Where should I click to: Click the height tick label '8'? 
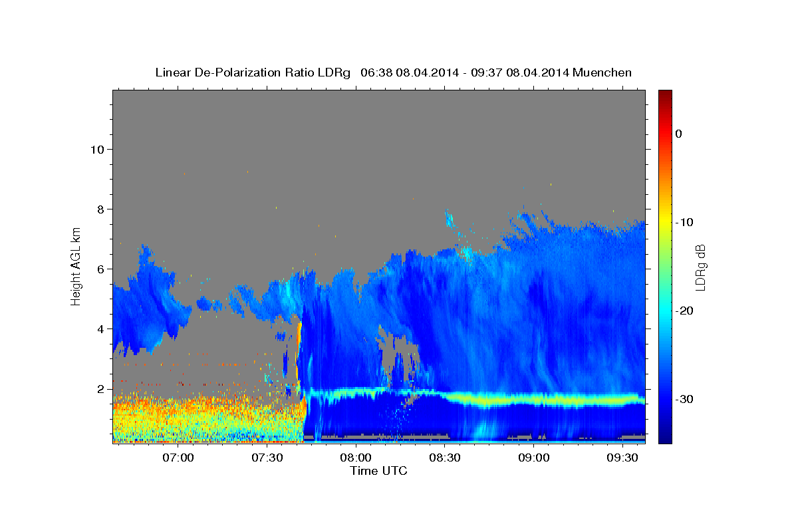[102, 209]
